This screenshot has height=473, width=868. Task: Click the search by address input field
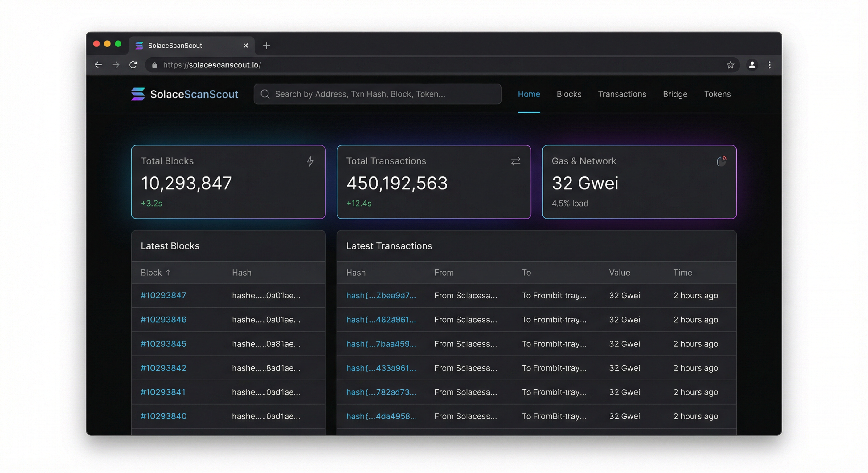tap(377, 94)
